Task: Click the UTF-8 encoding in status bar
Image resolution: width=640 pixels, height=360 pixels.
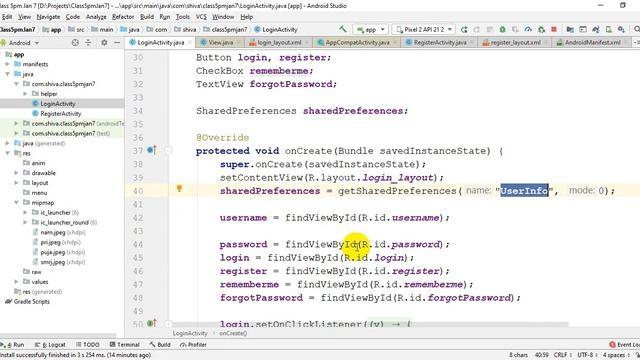Action: tap(587, 355)
